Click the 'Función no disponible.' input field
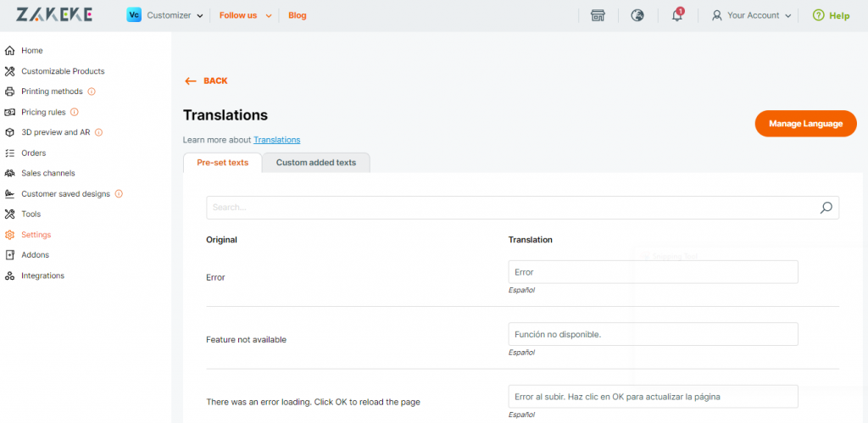Screen dimensions: 868x423 coord(654,334)
